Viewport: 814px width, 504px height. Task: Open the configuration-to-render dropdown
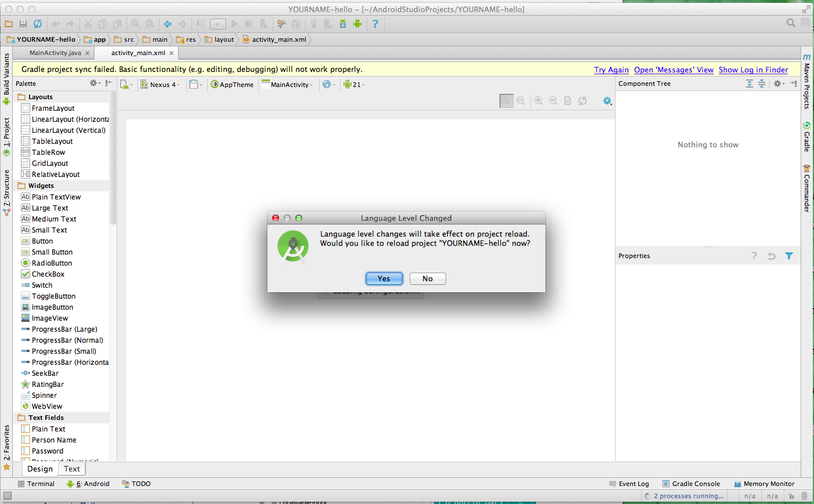126,85
